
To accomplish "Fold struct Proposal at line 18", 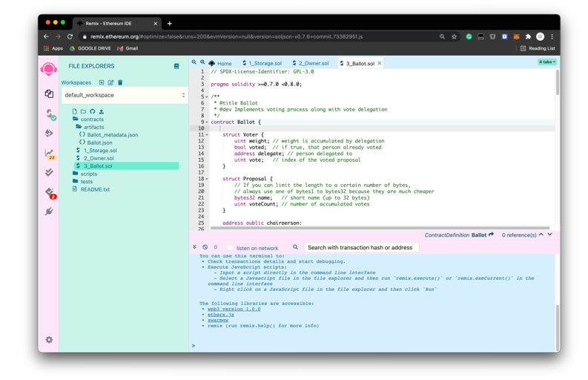I will click(x=207, y=179).
